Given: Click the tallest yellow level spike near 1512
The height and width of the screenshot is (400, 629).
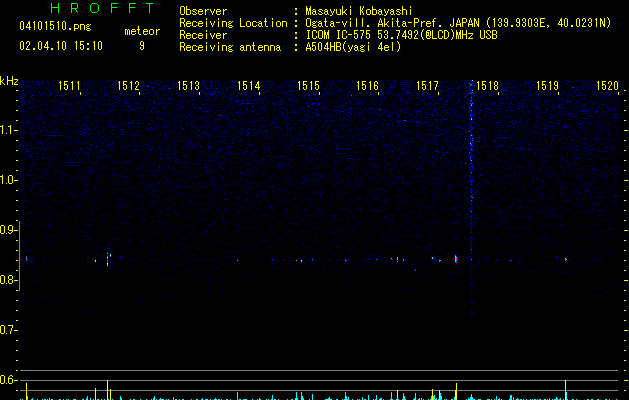Looking at the screenshot, I should point(108,390).
